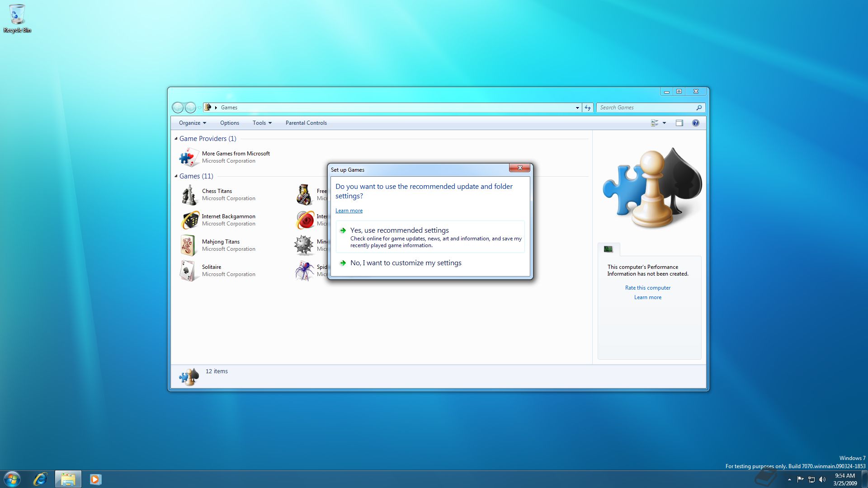The image size is (868, 488).
Task: Close the Set up Games dialog
Action: [x=520, y=168]
